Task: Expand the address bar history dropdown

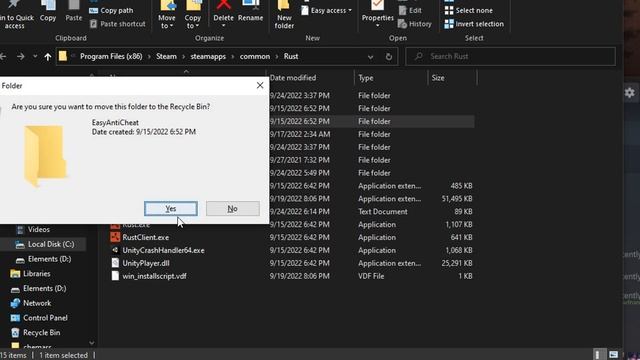Action: pos(370,57)
